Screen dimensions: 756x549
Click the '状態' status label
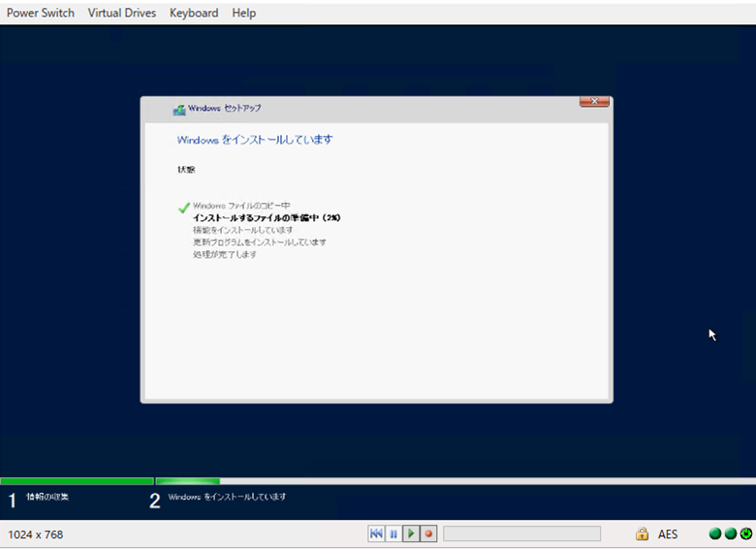[x=186, y=170]
